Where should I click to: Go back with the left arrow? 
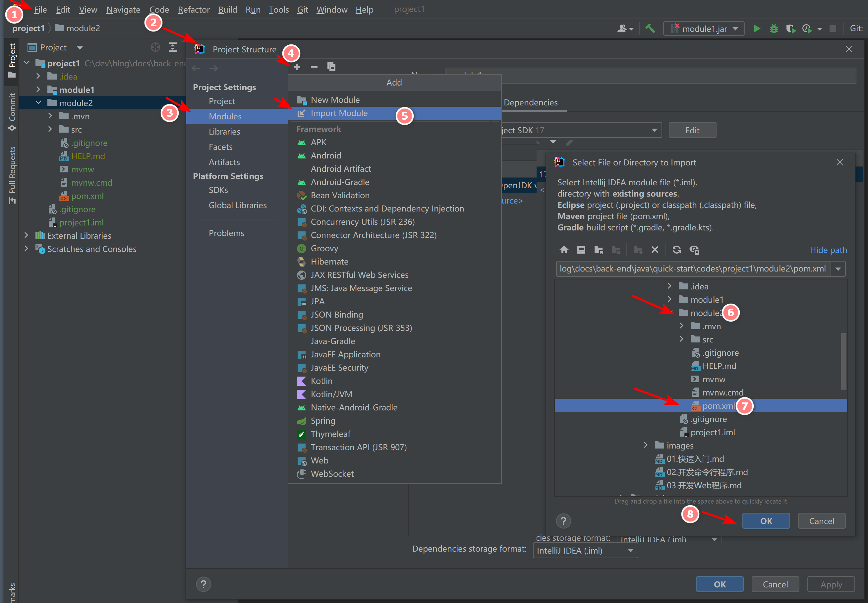[x=196, y=68]
